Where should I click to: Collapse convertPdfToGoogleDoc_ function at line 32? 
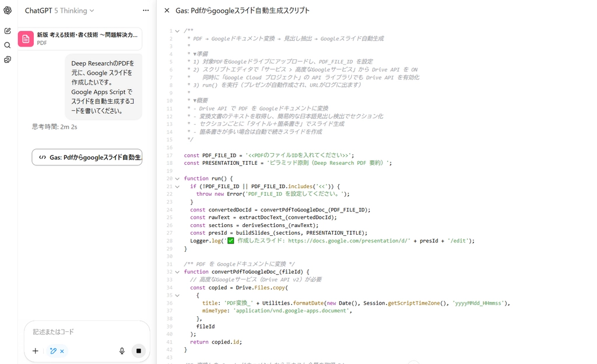(177, 272)
